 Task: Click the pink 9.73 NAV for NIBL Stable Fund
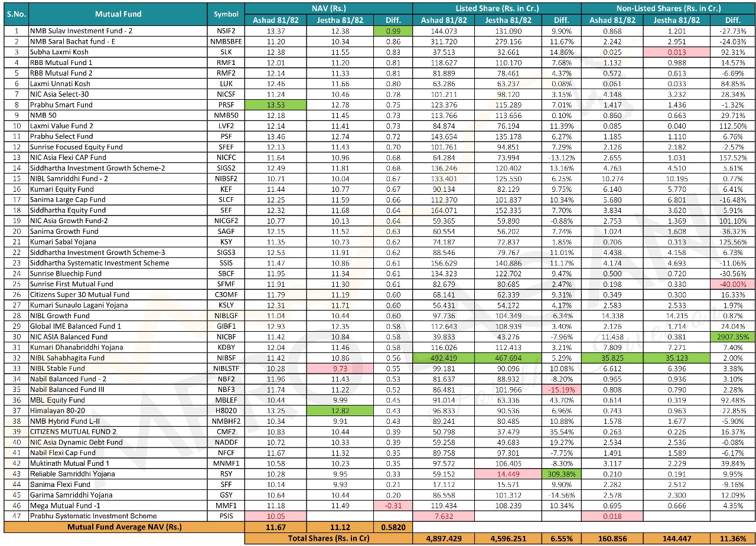coord(340,368)
